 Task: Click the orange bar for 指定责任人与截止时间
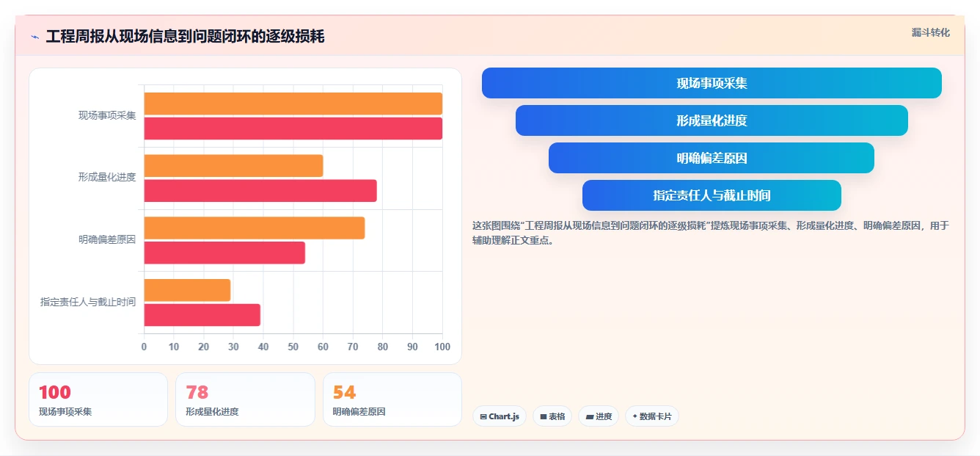click(187, 290)
